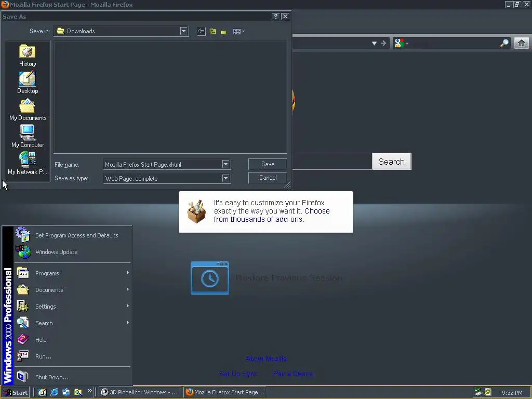
Task: Open the View Menu icon in Save As
Action: pyautogui.click(x=239, y=32)
